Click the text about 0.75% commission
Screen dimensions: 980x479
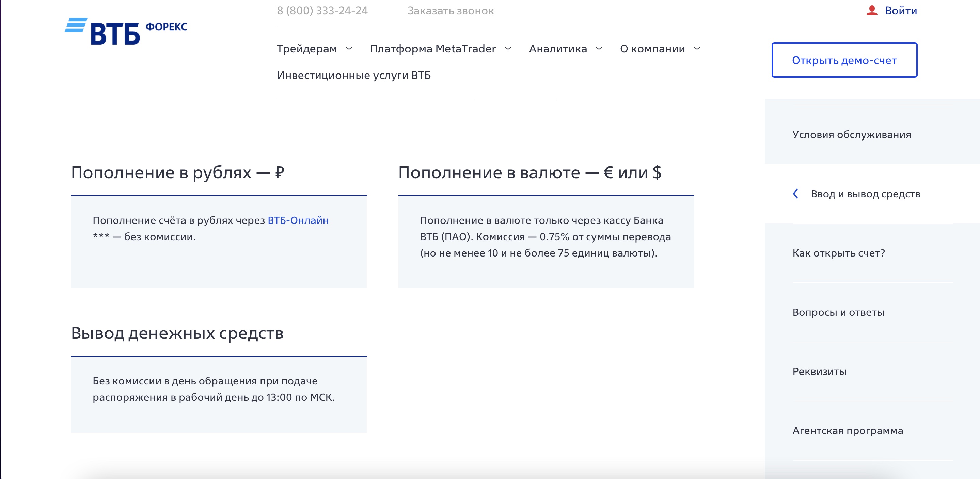(546, 237)
